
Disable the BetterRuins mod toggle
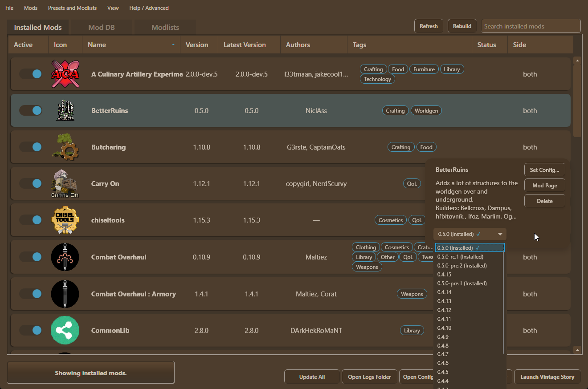pyautogui.click(x=31, y=111)
